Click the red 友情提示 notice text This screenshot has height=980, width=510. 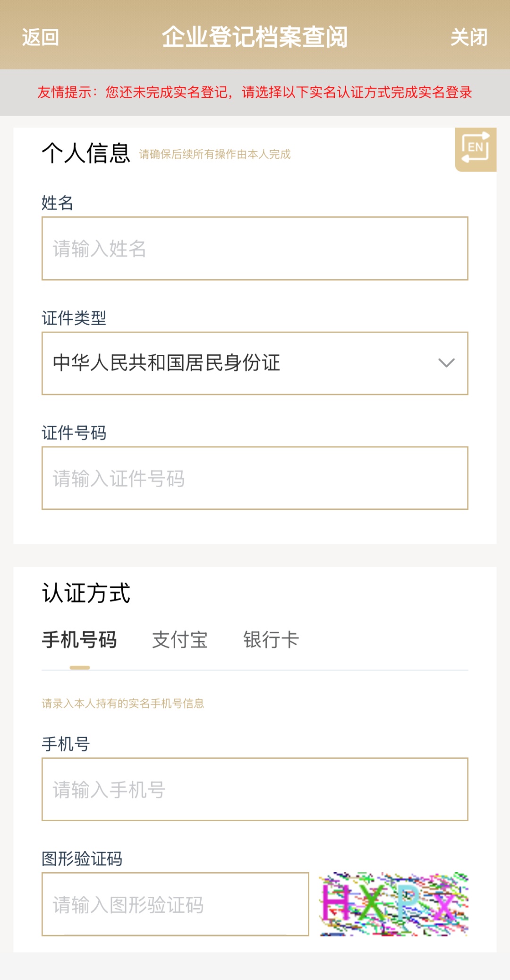click(255, 92)
